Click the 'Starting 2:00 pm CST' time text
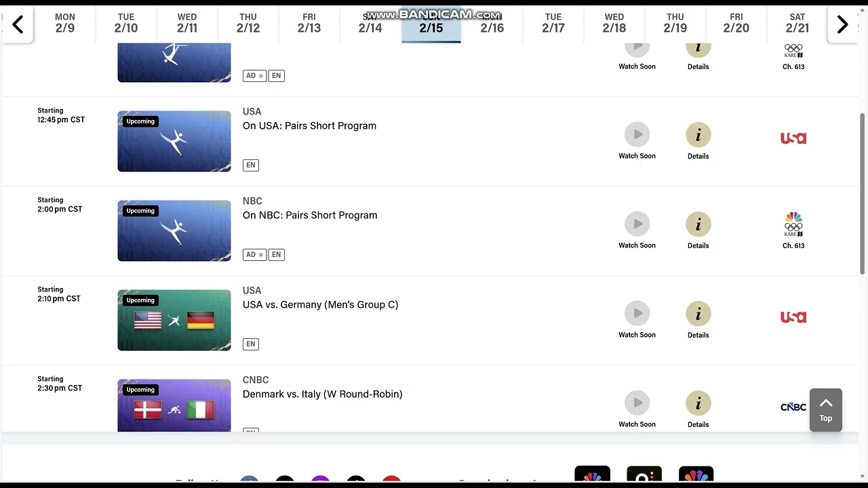This screenshot has height=488, width=868. [x=60, y=205]
